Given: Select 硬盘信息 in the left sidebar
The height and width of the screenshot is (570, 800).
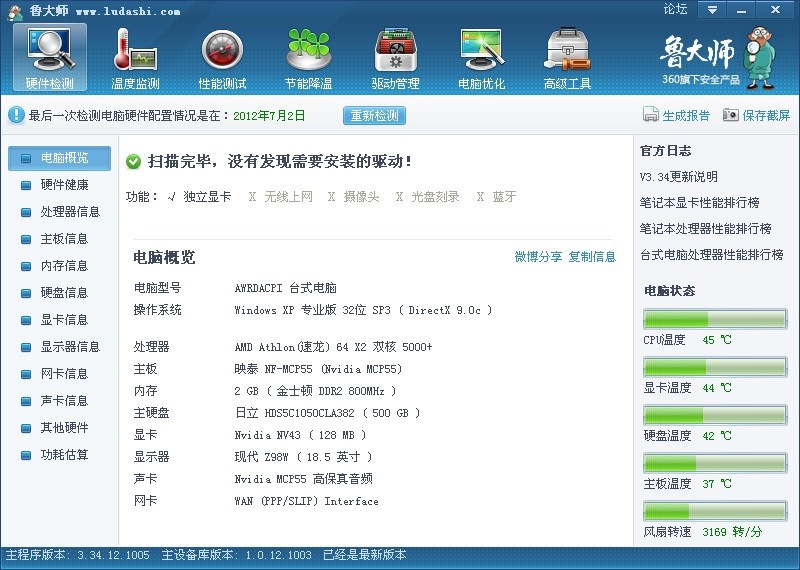Looking at the screenshot, I should click(x=64, y=293).
